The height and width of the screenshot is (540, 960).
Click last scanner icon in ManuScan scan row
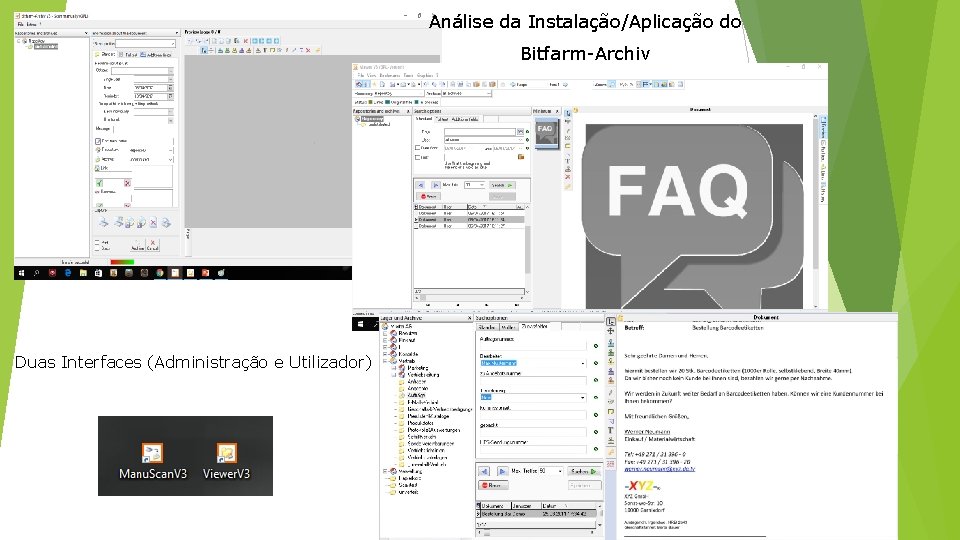click(166, 223)
